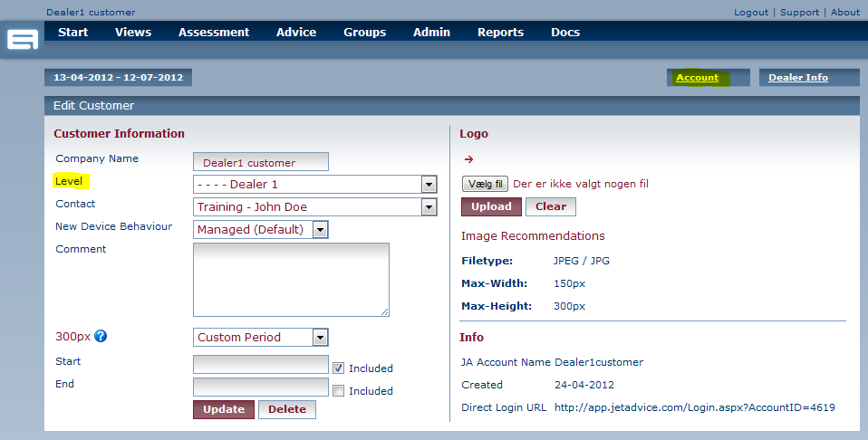Go to the Reports menu
The width and height of the screenshot is (868, 440).
click(500, 33)
